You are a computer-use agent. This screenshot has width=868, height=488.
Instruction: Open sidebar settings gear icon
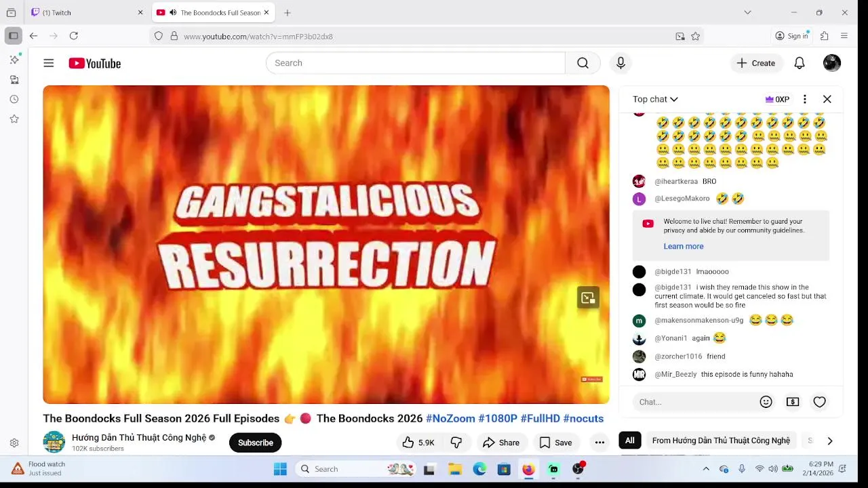coord(14,443)
